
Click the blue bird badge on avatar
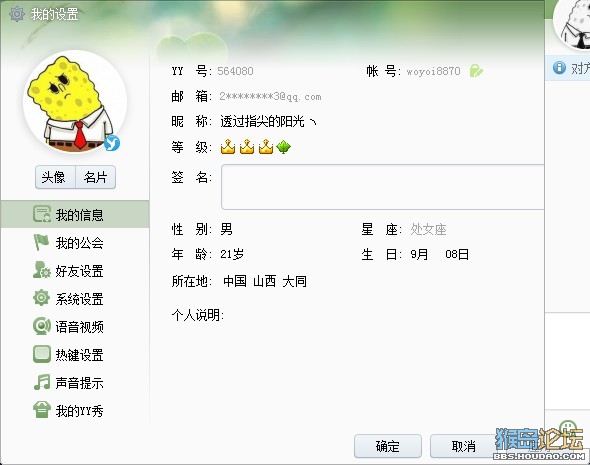coord(112,143)
